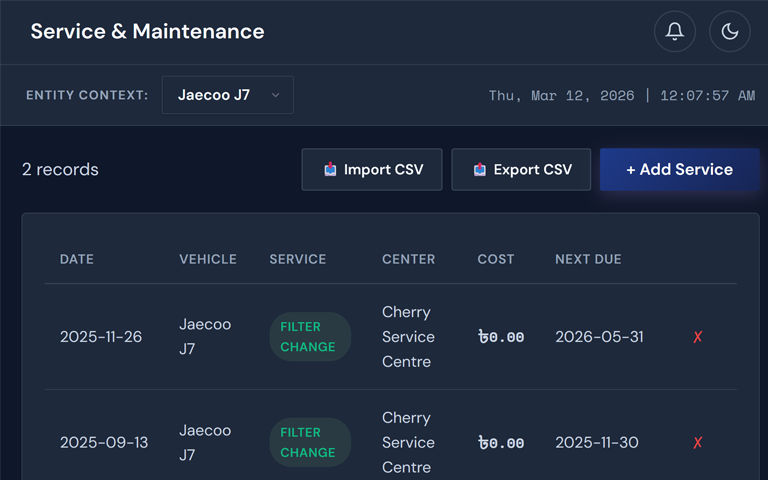Click the VEHICLE column header
Screen dimensions: 768x480
tap(208, 259)
